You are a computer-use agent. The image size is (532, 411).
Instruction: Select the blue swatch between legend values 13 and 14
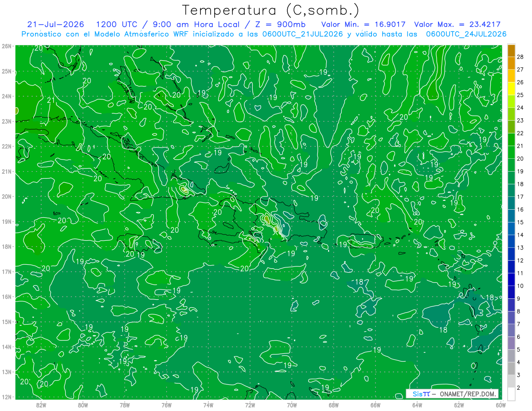click(511, 242)
